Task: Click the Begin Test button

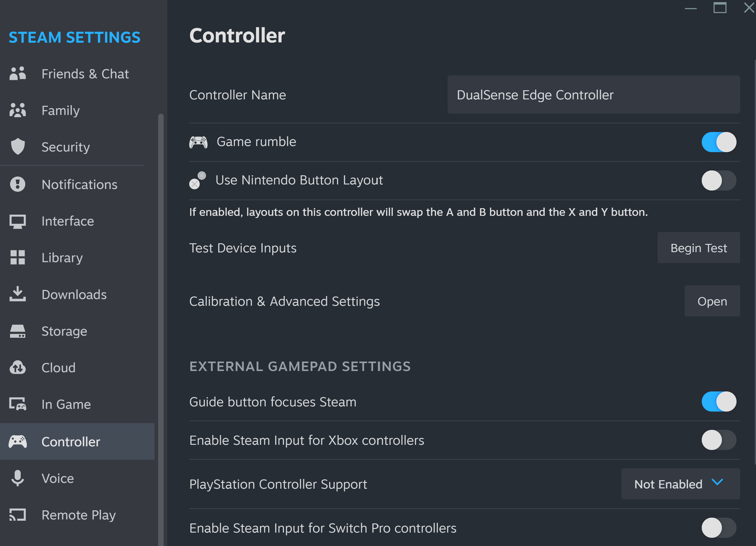Action: 699,248
